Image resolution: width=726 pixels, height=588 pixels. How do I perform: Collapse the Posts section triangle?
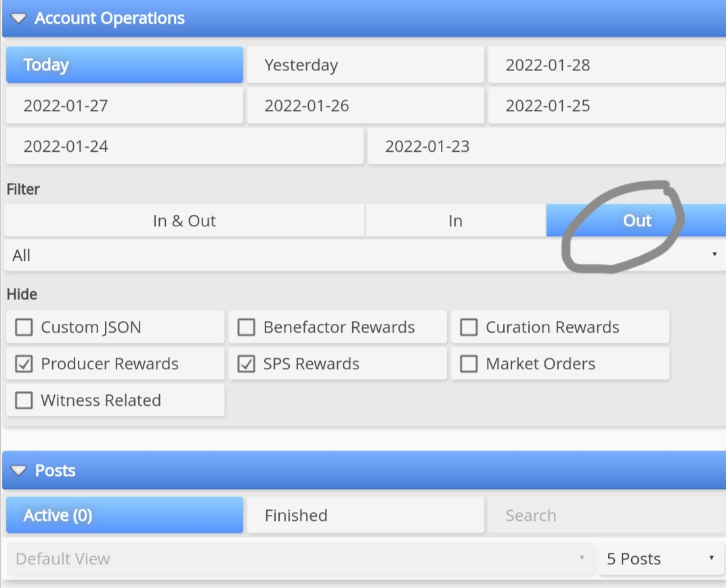18,470
